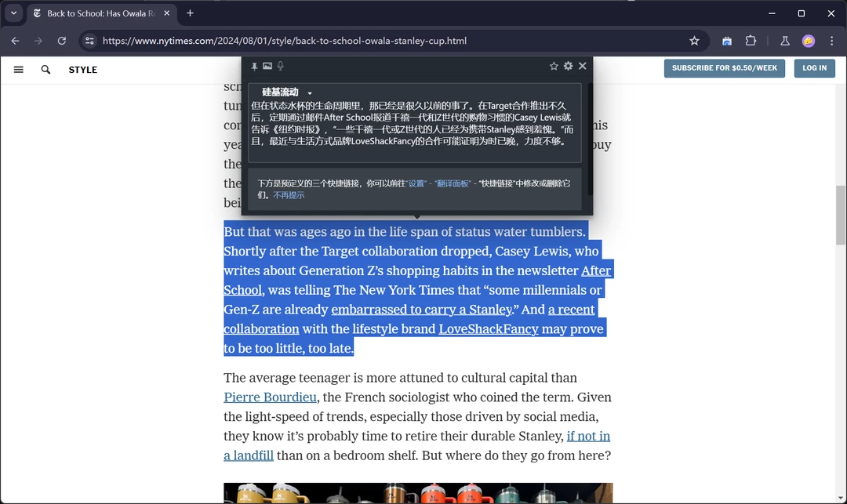Screen dimensions: 847x504
Task: Bookmark this page with star icon
Action: pos(694,41)
